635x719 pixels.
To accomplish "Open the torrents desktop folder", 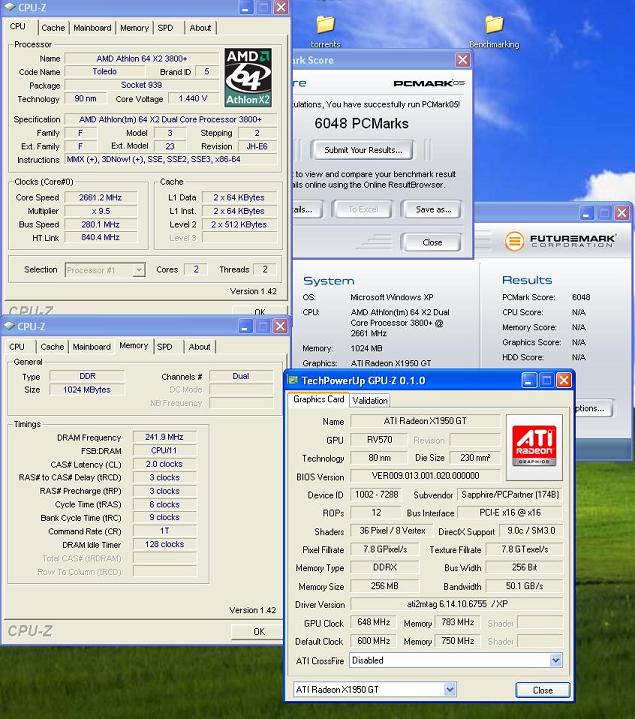I will (325, 31).
